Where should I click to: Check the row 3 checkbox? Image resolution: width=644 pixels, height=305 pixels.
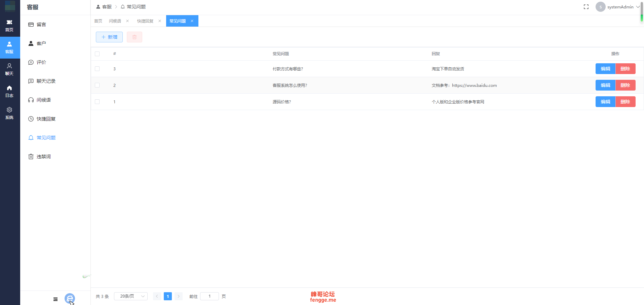(x=97, y=69)
